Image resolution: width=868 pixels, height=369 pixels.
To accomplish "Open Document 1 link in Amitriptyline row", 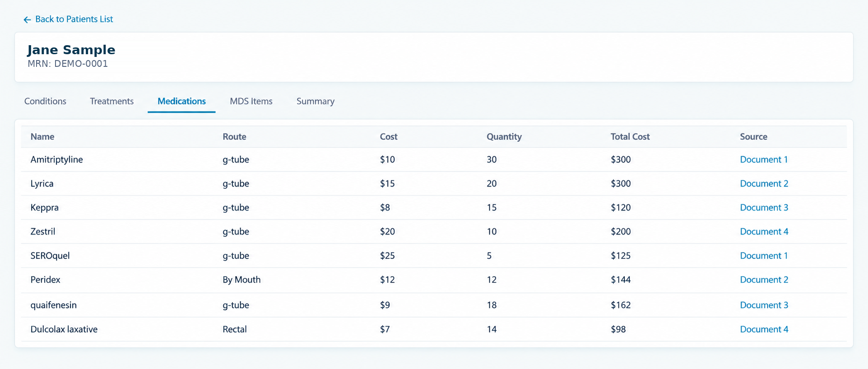I will [764, 159].
